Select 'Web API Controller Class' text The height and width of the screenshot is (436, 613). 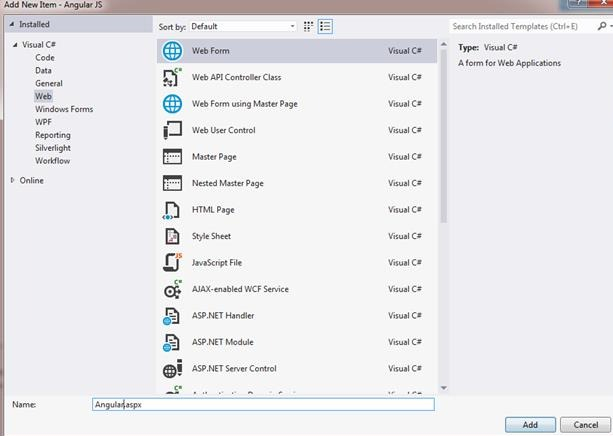coord(237,77)
